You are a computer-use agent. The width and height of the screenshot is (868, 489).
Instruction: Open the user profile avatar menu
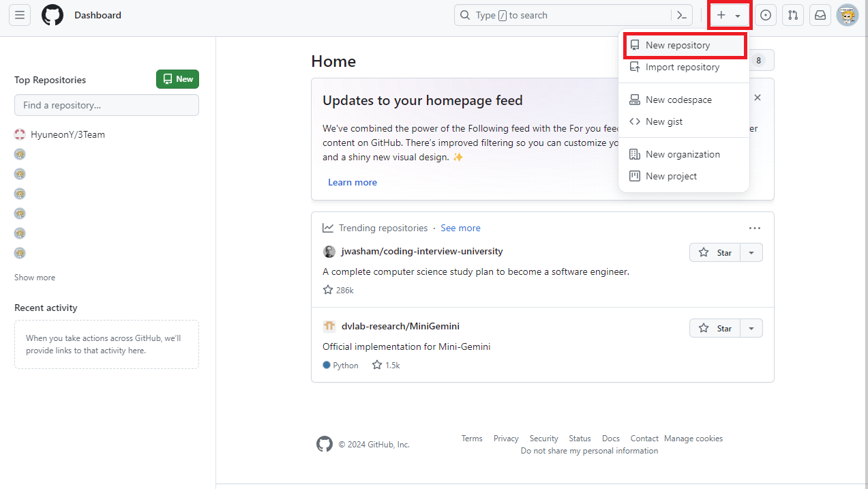click(848, 15)
